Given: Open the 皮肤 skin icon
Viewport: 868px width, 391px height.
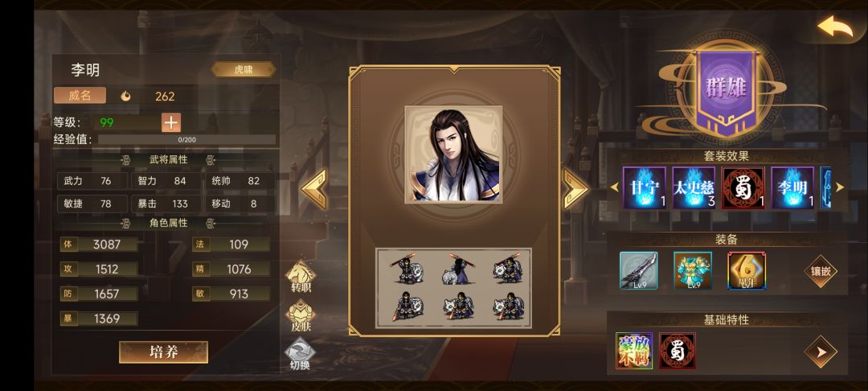Looking at the screenshot, I should [x=301, y=315].
